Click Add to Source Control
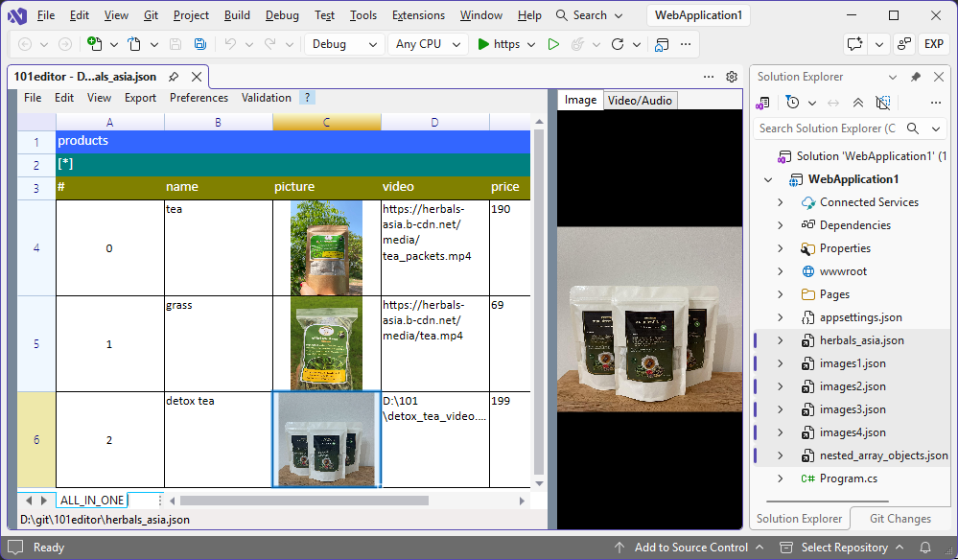The height and width of the screenshot is (560, 958). (x=690, y=548)
